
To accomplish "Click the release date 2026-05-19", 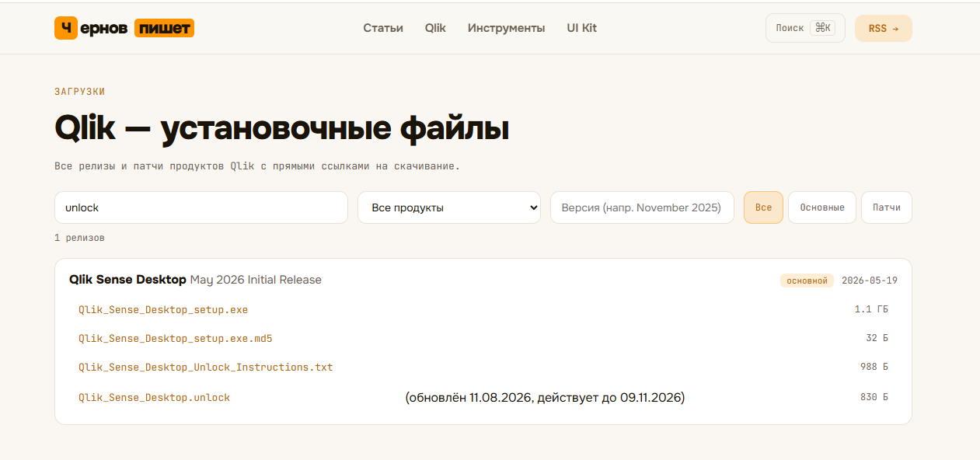I will point(870,281).
